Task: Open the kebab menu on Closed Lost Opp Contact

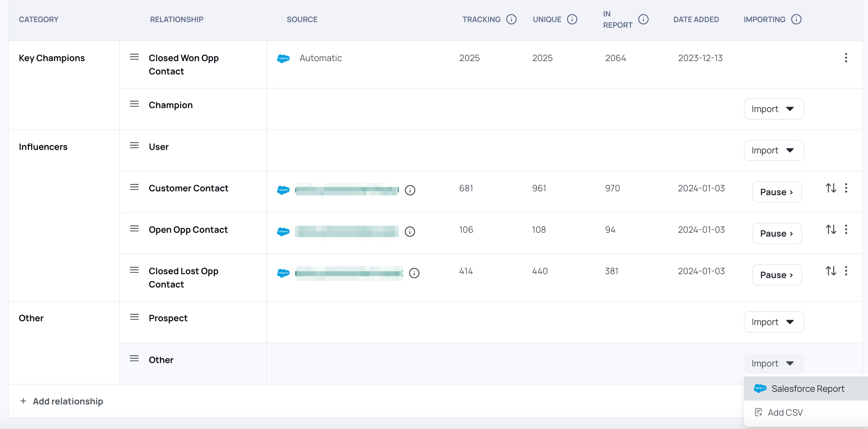Action: tap(846, 271)
